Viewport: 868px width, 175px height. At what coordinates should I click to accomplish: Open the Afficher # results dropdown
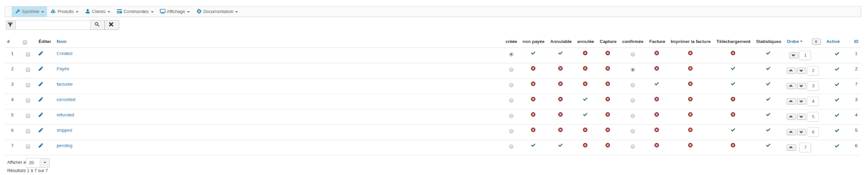tap(38, 163)
